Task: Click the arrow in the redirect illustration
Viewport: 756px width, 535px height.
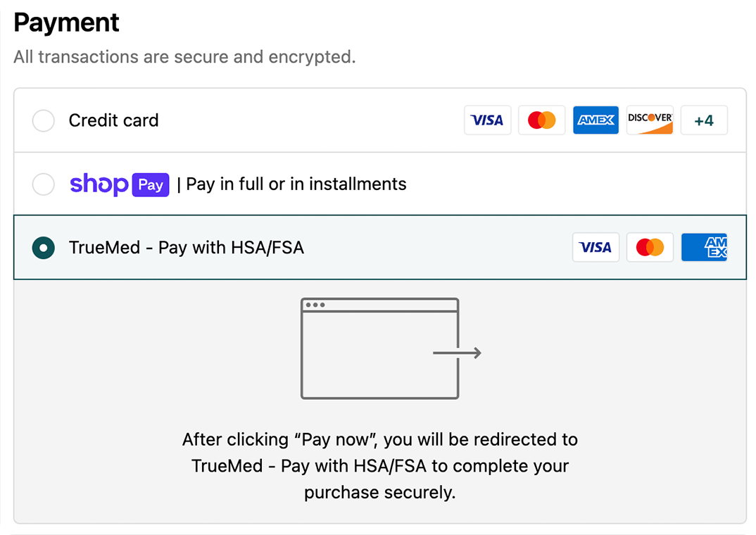Action: pos(458,353)
